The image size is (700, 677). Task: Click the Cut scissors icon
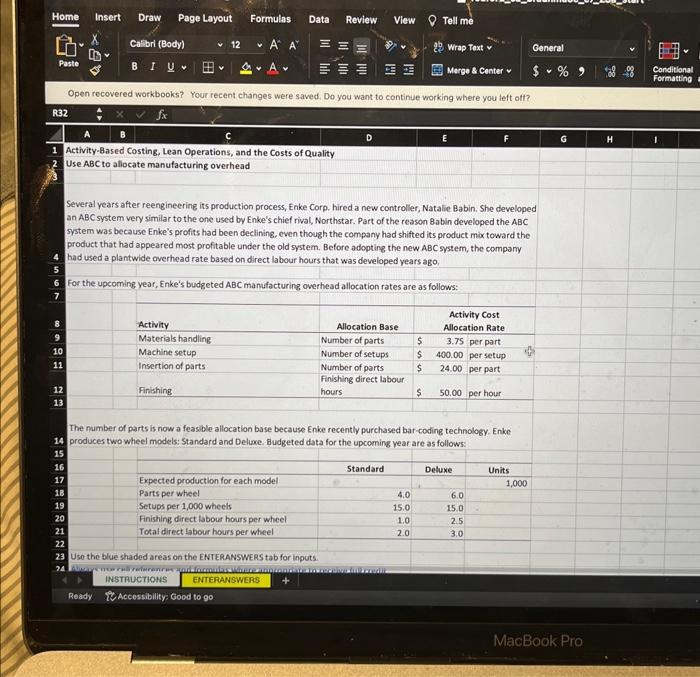tap(95, 39)
